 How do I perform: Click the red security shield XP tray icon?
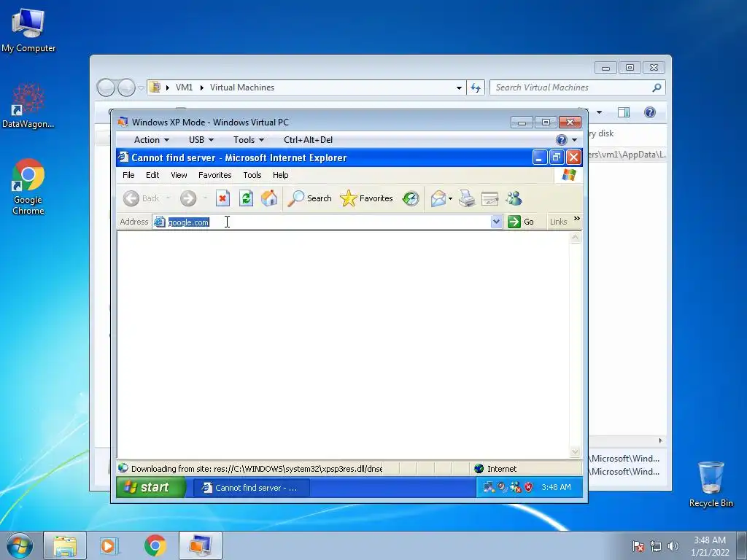coord(528,487)
